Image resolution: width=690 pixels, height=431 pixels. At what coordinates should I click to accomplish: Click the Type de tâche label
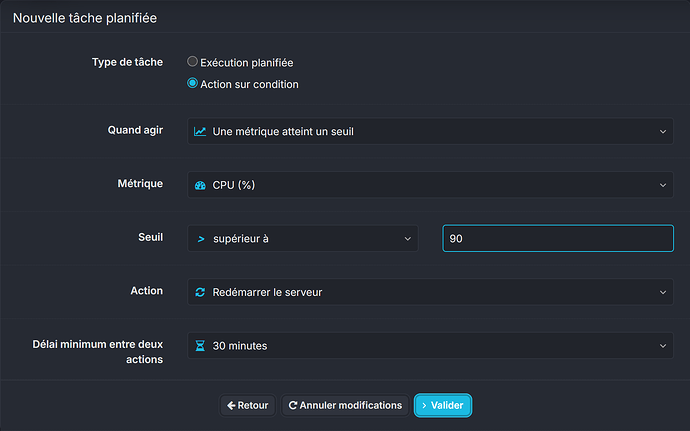(x=127, y=62)
